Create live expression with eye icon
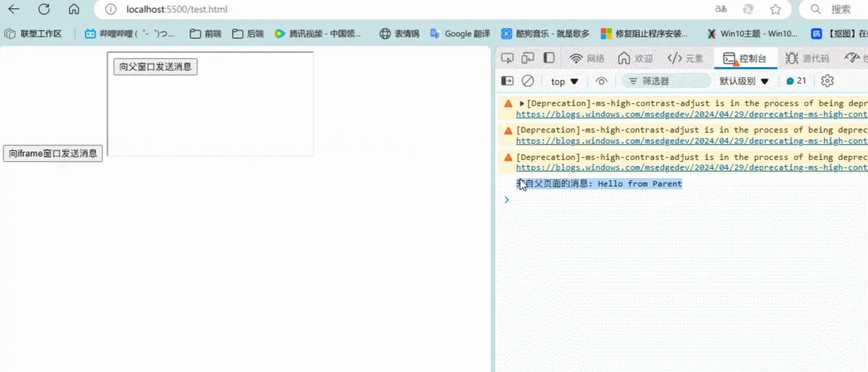 pos(601,81)
